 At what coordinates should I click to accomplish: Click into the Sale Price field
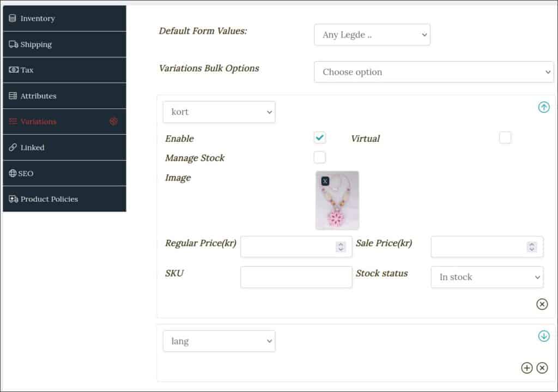click(487, 246)
